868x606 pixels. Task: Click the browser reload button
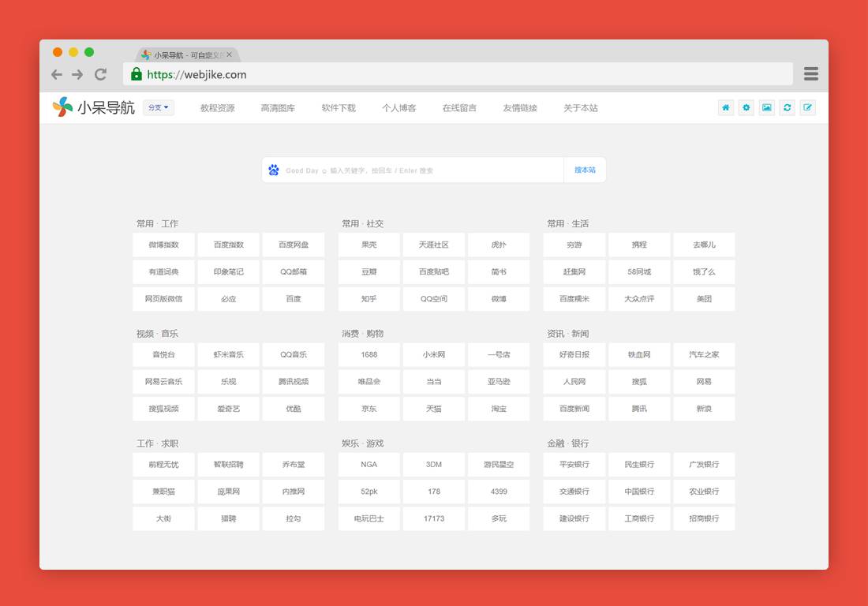pos(100,75)
